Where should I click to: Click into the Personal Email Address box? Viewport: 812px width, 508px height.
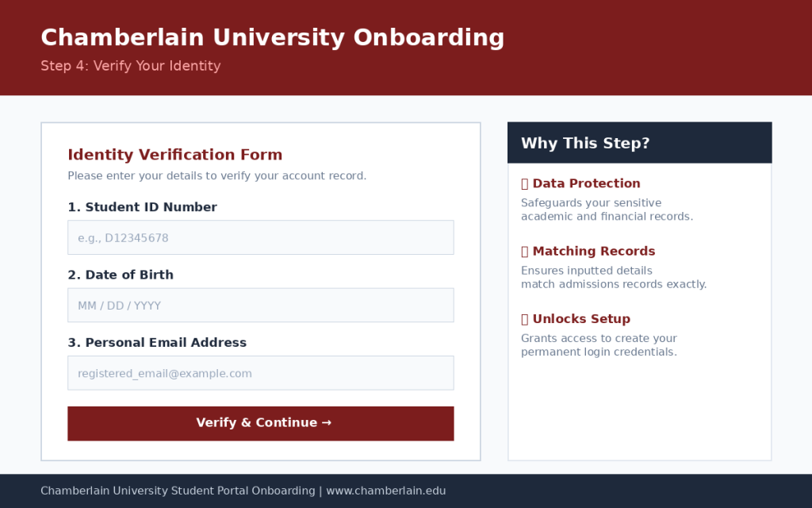point(260,373)
